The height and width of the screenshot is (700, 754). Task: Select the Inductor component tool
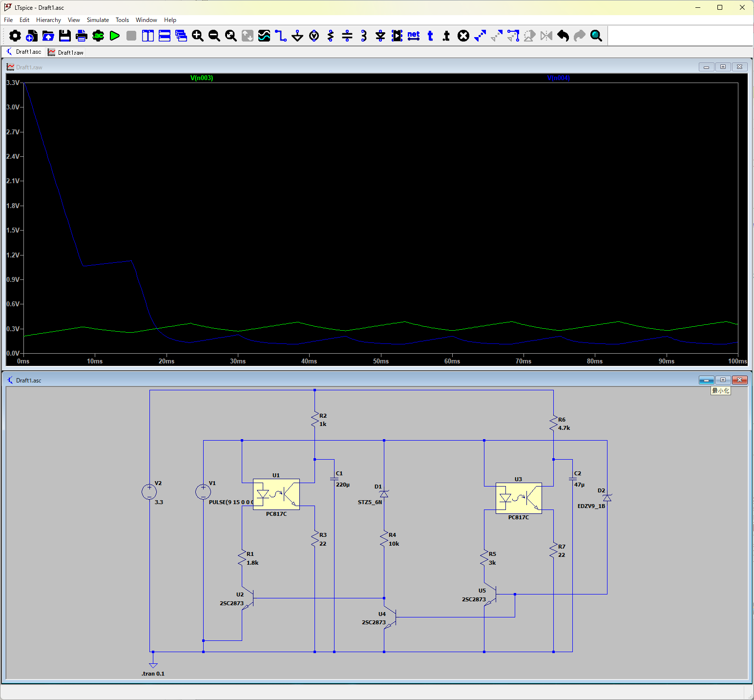coord(364,36)
